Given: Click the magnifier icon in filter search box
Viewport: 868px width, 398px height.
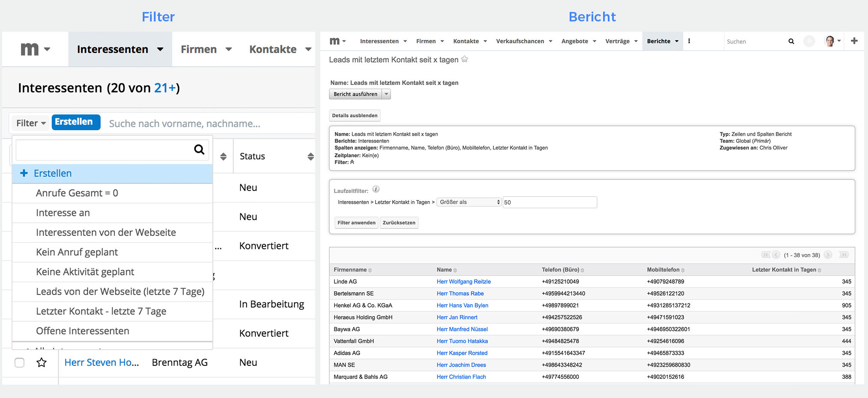Looking at the screenshot, I should coord(199,150).
